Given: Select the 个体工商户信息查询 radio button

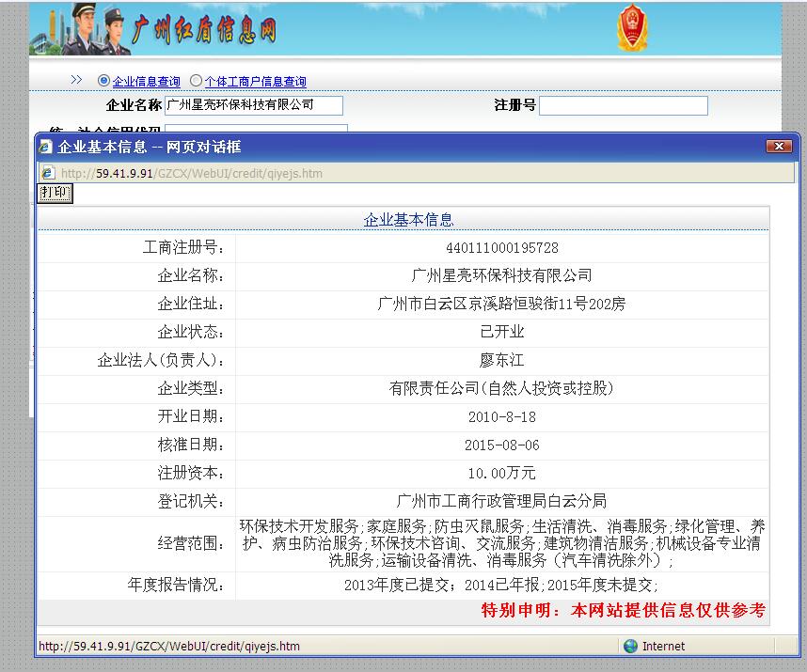Looking at the screenshot, I should click(196, 81).
